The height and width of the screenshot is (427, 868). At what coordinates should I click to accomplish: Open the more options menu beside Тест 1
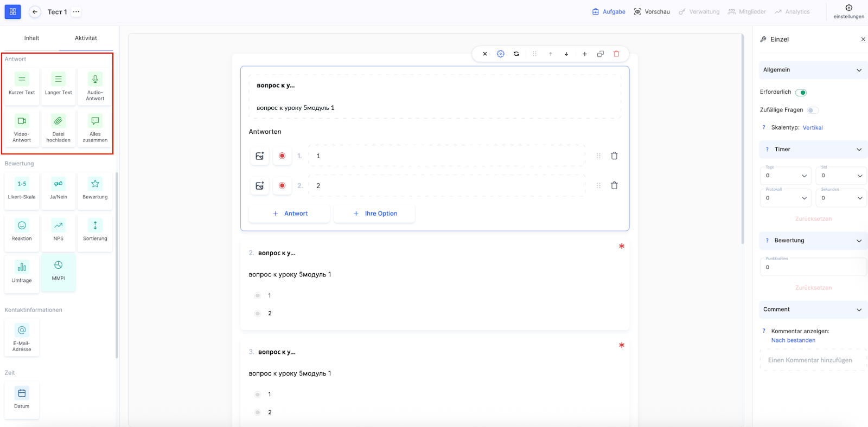coord(76,11)
